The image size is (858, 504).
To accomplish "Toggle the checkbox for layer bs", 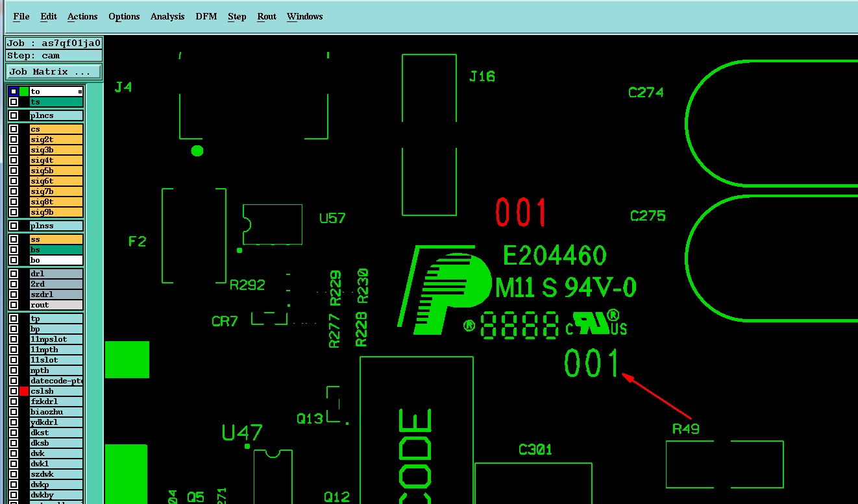I will click(x=14, y=250).
